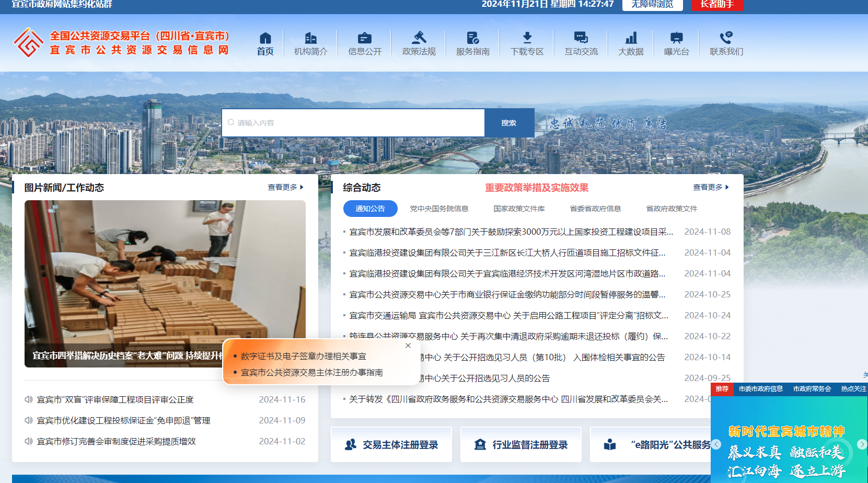This screenshot has height=483, width=868.
Task: Open 大数据 big data chart icon
Action: (x=631, y=43)
